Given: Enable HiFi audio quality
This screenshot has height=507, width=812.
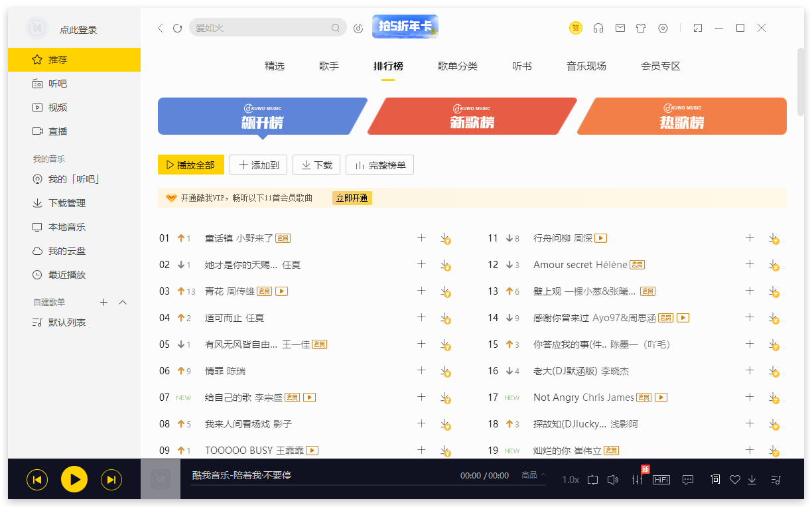Looking at the screenshot, I should pos(661,479).
